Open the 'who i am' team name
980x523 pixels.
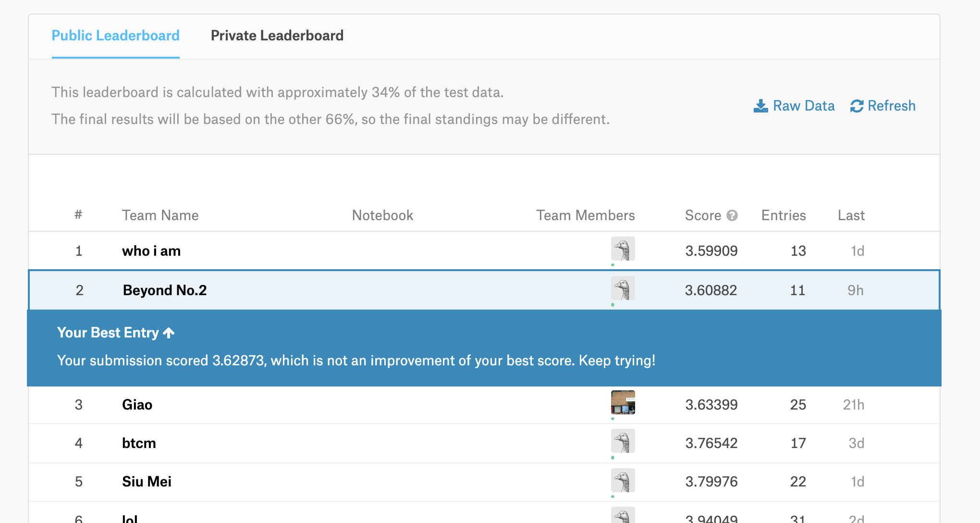[x=151, y=251]
